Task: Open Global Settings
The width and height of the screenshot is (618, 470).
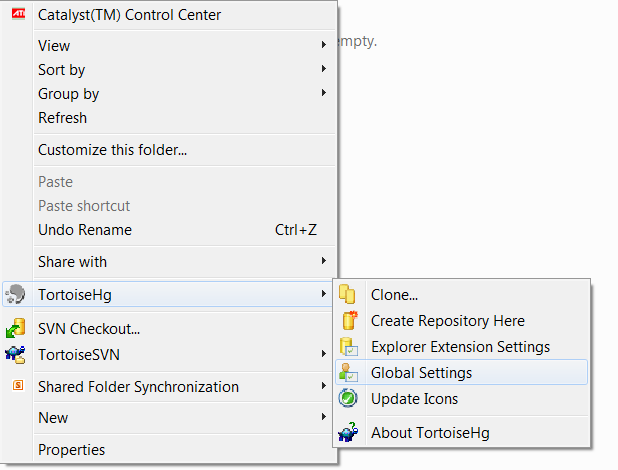Action: coord(461,373)
